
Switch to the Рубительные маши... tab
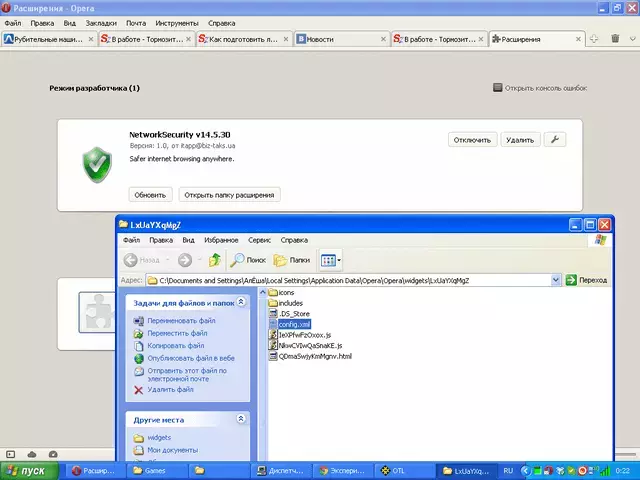click(49, 39)
